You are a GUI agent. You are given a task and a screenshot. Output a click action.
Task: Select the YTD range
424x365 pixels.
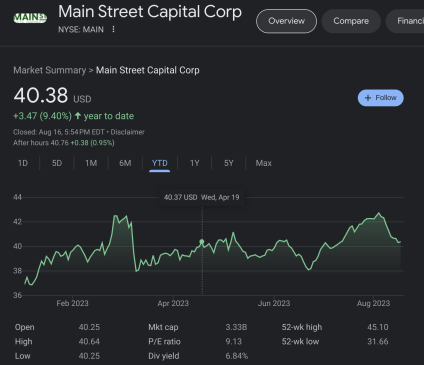[x=160, y=163]
